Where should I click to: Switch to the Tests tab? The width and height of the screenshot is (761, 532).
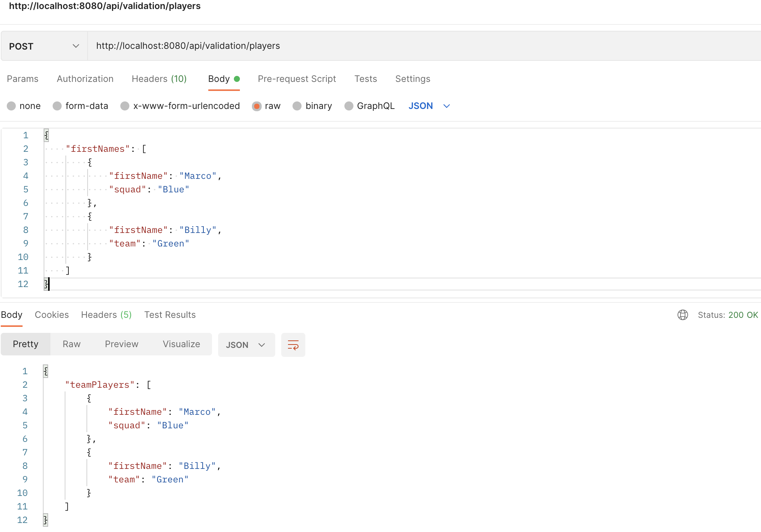tap(365, 79)
